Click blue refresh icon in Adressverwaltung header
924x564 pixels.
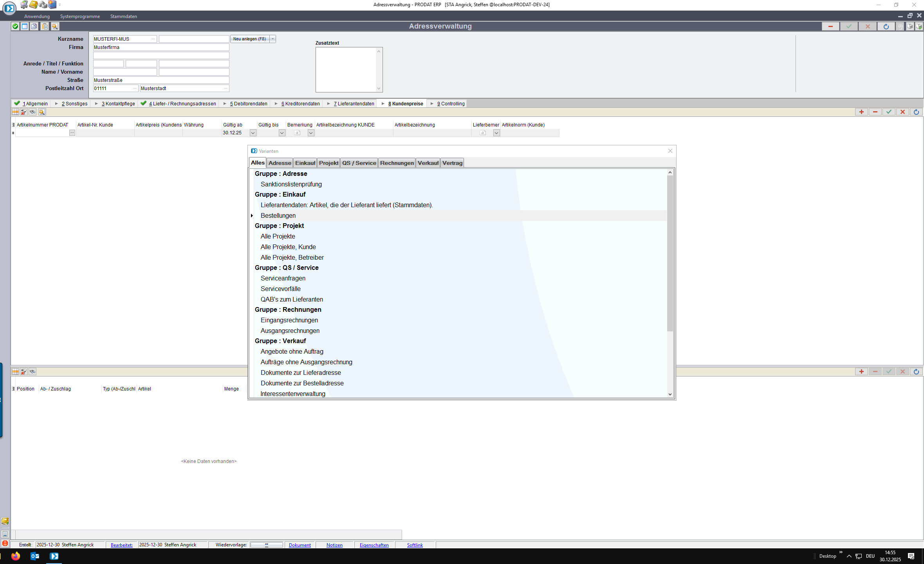pos(886,26)
